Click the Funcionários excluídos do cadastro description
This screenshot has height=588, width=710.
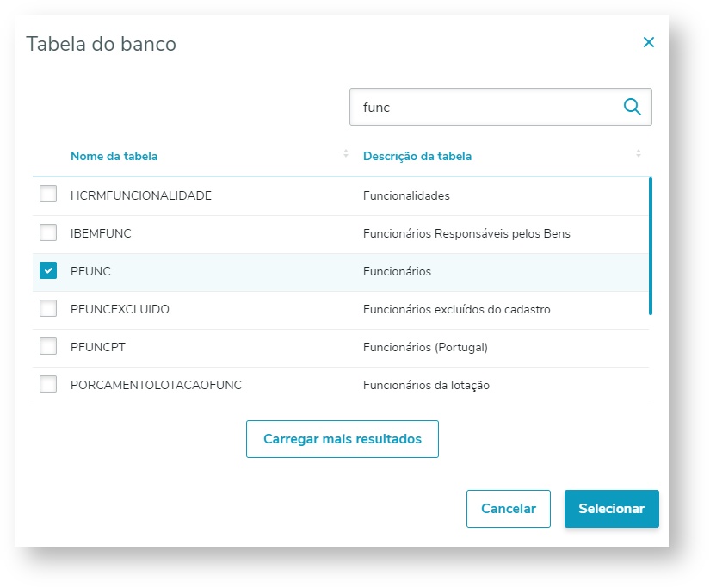456,309
